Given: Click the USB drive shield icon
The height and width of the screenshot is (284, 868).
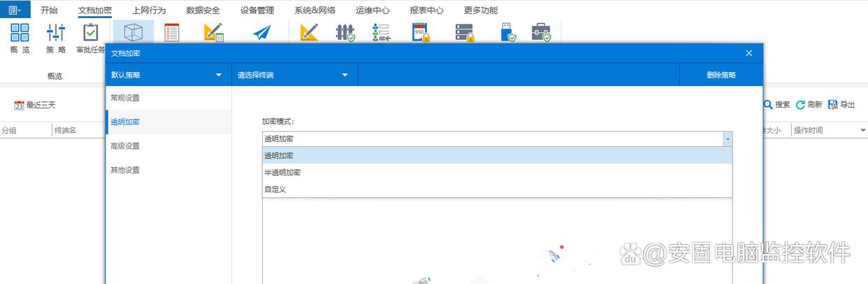Looking at the screenshot, I should [x=508, y=33].
